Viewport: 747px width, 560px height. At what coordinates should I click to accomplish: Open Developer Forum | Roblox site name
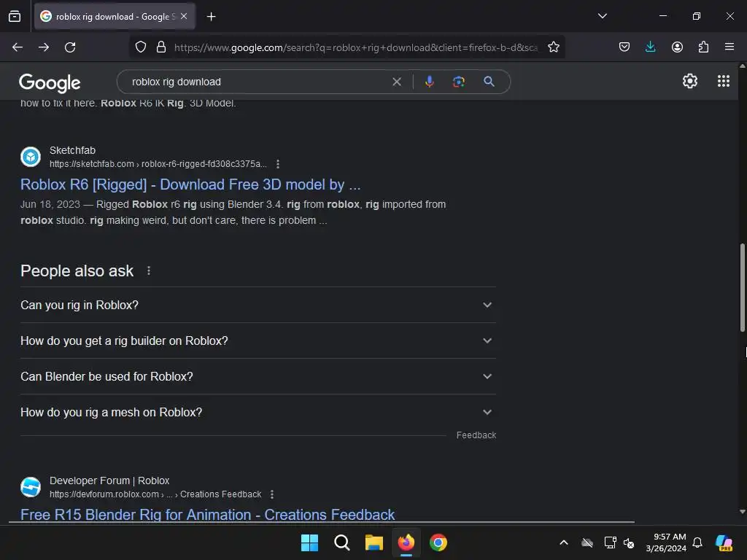click(x=109, y=481)
